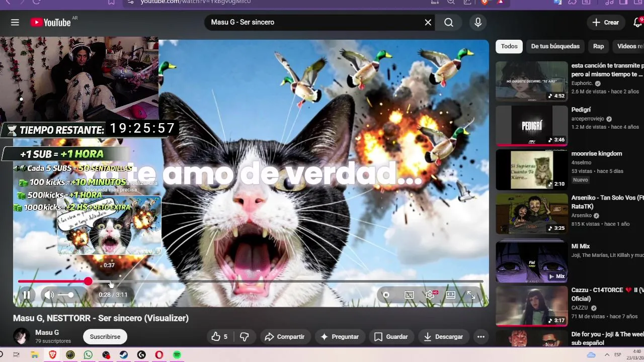Open Task View in the taskbar
The width and height of the screenshot is (644, 362).
pyautogui.click(x=16, y=355)
